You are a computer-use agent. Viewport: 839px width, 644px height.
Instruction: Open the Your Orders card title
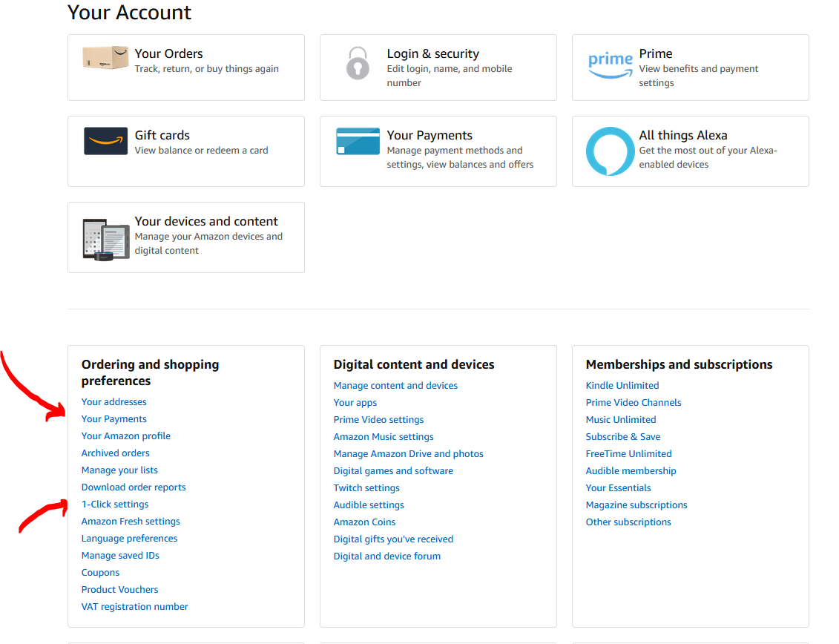click(168, 53)
